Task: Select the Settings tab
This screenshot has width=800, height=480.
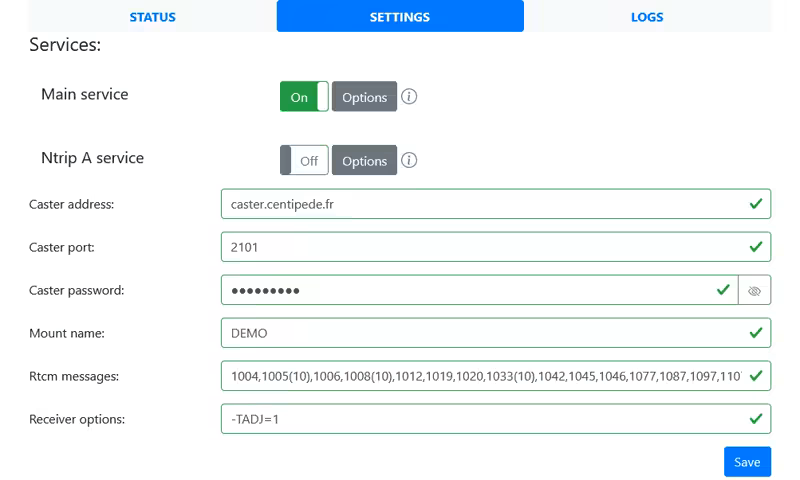Action: (x=400, y=17)
